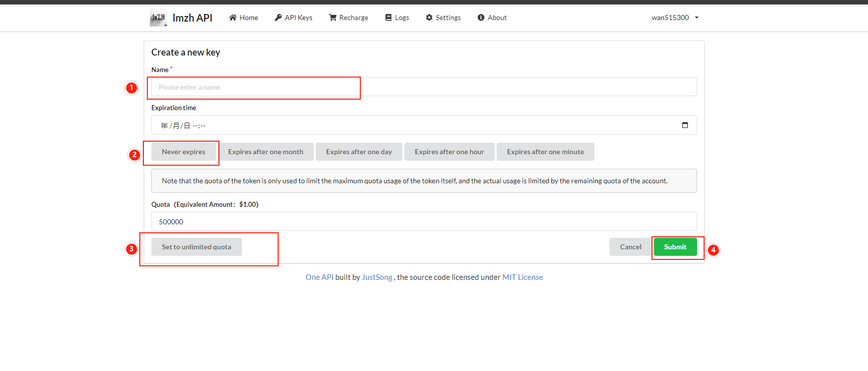Viewport: 868px width, 371px height.
Task: Click the Logs book icon
Action: pyautogui.click(x=388, y=18)
